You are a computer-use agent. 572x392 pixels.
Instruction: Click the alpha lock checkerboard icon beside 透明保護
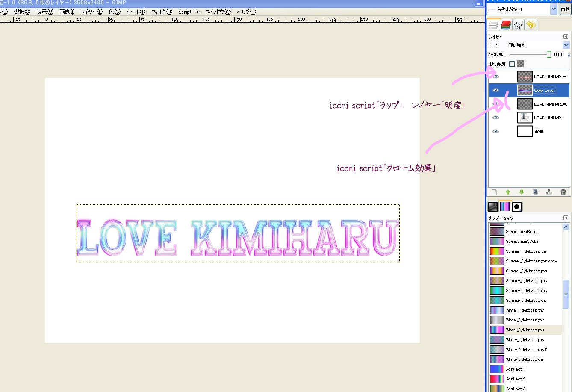[520, 64]
